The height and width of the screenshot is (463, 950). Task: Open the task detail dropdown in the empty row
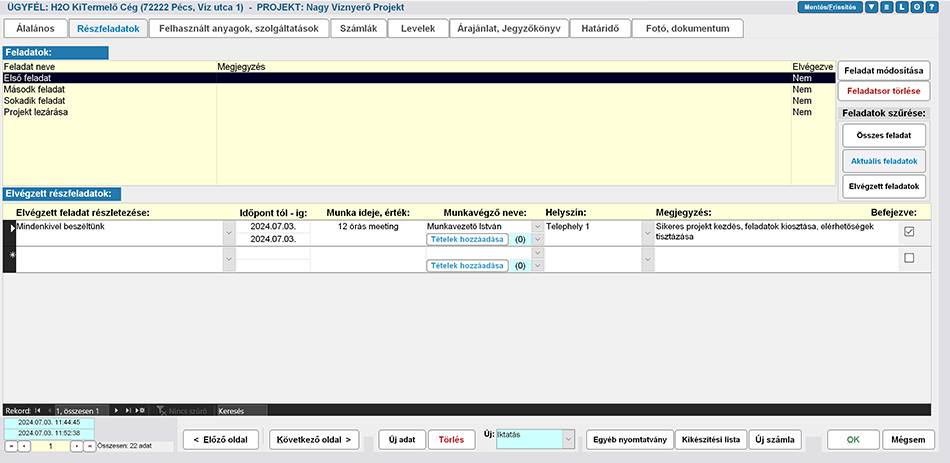coord(229,259)
